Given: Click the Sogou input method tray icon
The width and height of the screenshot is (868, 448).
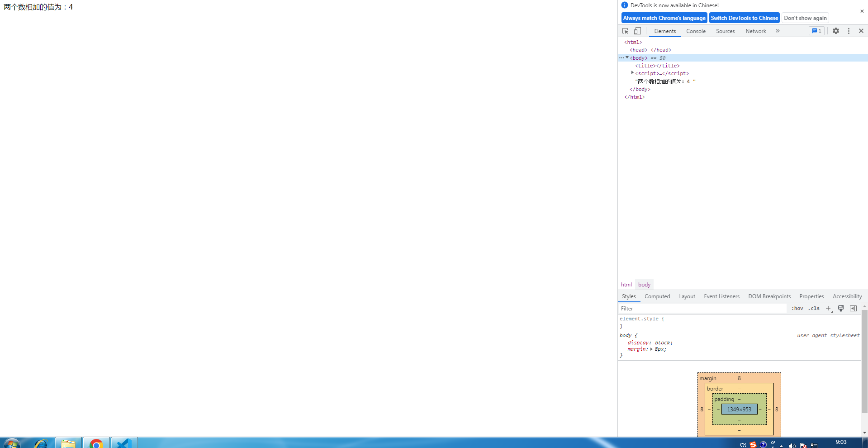Looking at the screenshot, I should pos(753,445).
